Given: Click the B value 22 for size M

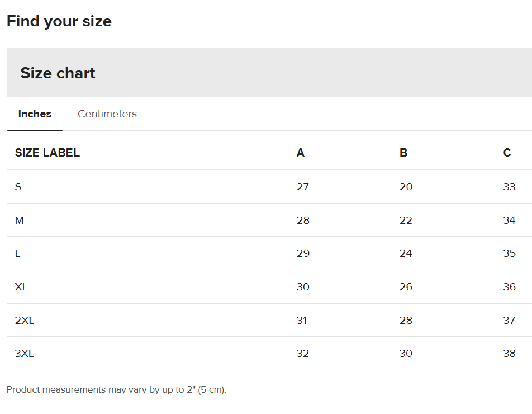Looking at the screenshot, I should (406, 220).
